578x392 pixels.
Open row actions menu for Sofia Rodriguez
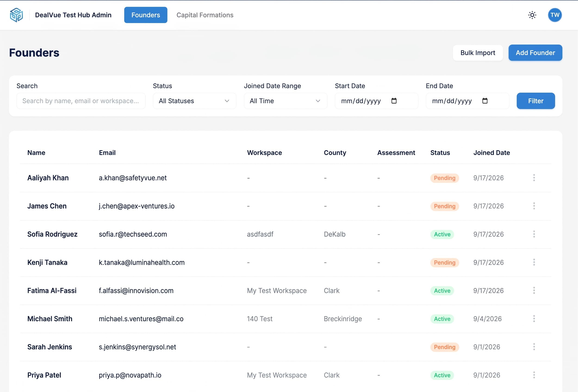pos(534,234)
